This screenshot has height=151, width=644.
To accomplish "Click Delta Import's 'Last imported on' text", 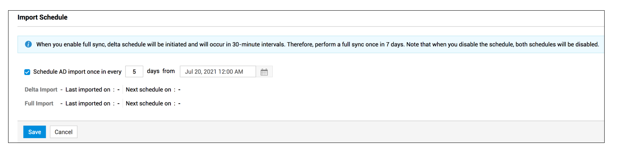I will tap(88, 90).
